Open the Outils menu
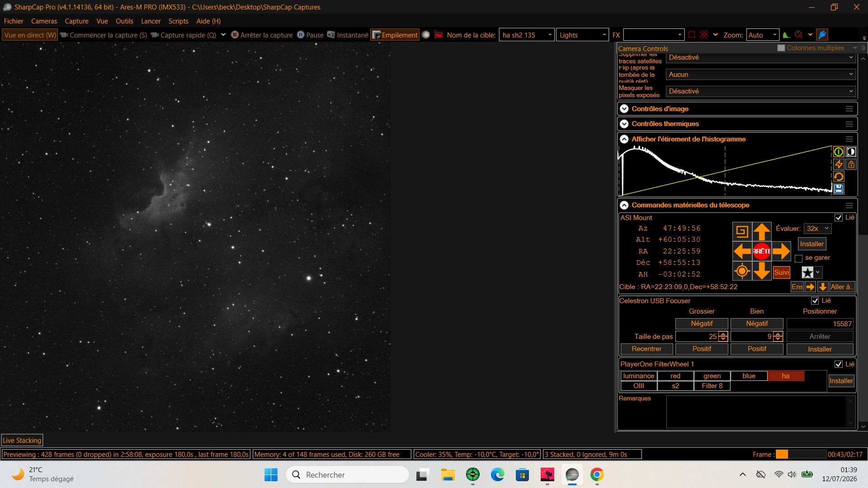 coord(124,21)
